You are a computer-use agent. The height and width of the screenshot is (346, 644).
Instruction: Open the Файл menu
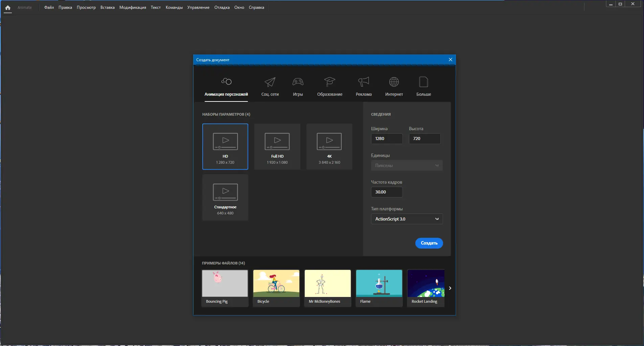tap(49, 7)
